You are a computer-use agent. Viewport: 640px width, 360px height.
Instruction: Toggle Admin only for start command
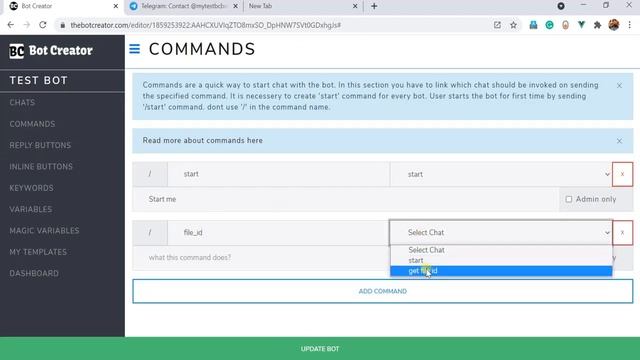point(569,199)
